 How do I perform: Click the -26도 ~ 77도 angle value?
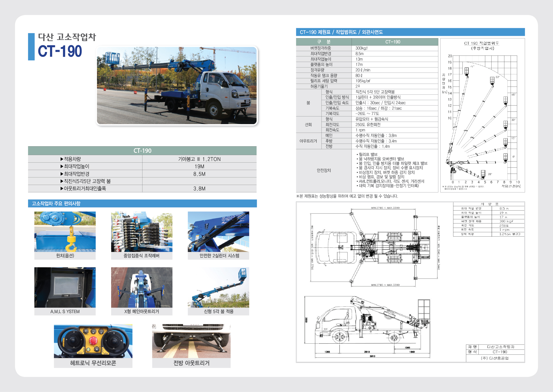[367, 113]
